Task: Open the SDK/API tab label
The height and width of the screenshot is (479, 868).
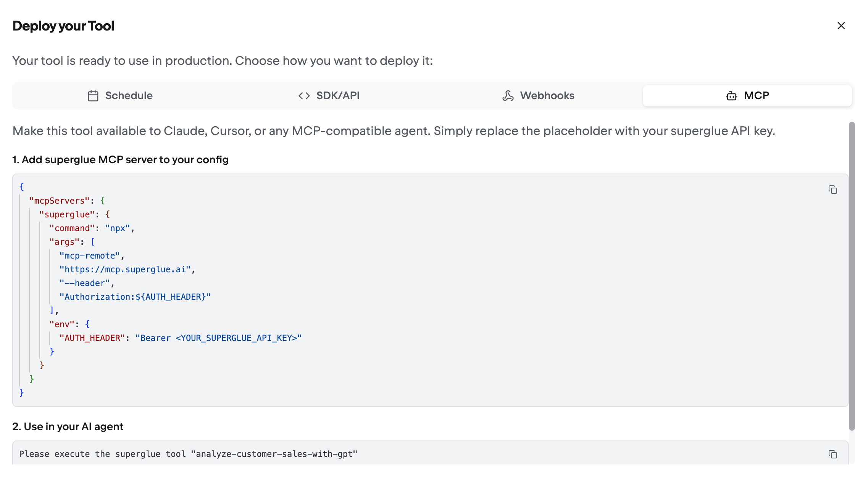Action: pyautogui.click(x=338, y=96)
